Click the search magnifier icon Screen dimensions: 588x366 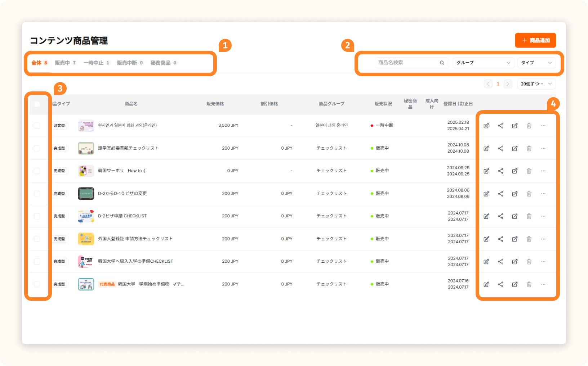click(442, 63)
